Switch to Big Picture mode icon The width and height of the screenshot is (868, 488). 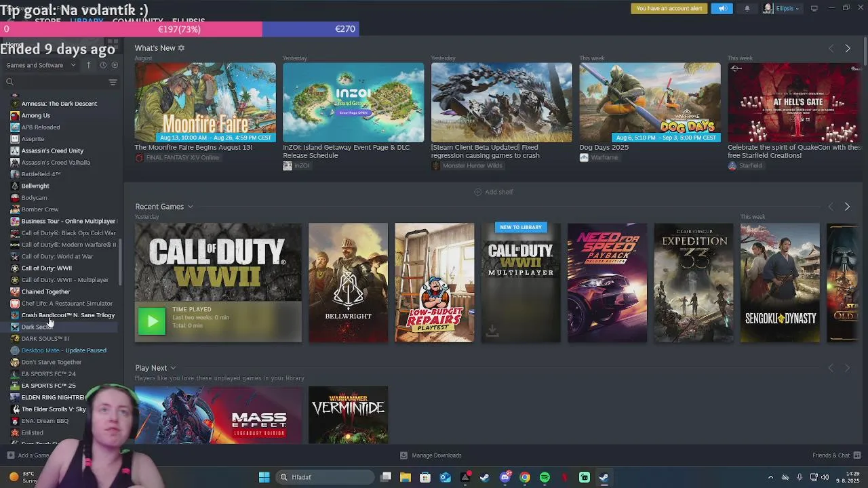pyautogui.click(x=814, y=8)
